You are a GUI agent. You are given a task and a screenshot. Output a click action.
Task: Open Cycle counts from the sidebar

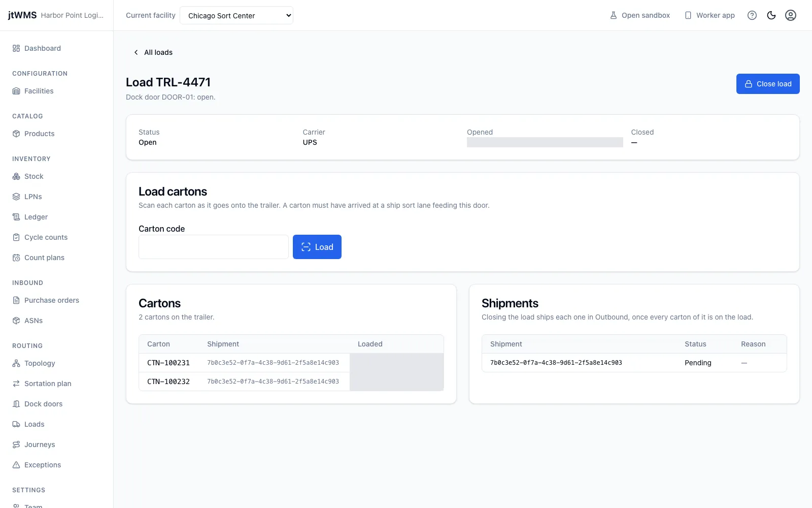[46, 237]
